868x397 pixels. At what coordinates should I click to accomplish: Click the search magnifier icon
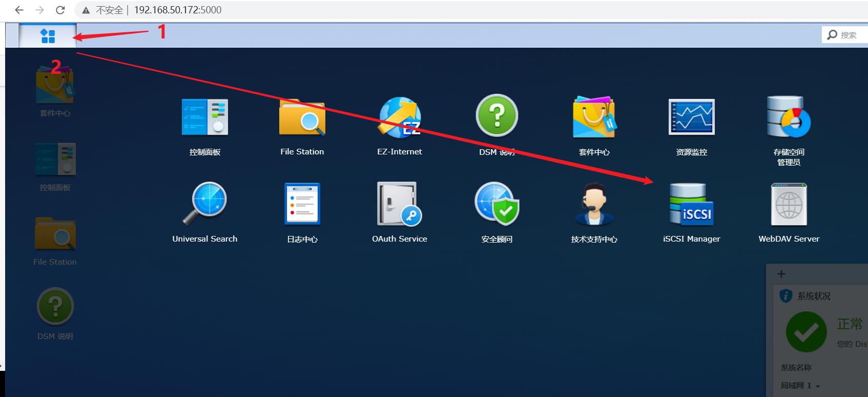(832, 35)
